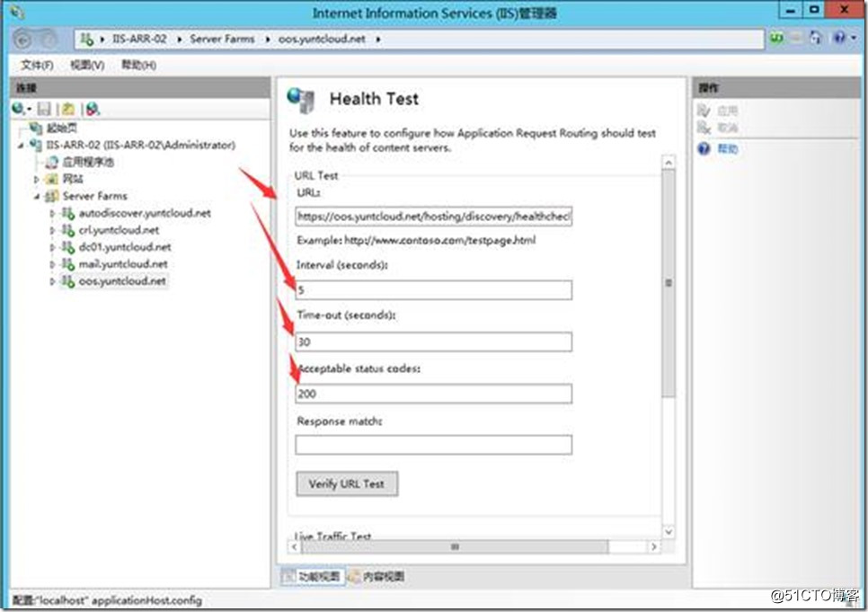The image size is (868, 612).
Task: Click Server Farms in the breadcrumb path
Action: click(222, 39)
